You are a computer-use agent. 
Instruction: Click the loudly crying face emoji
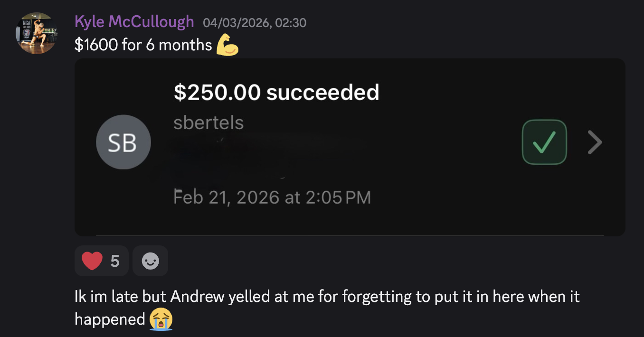point(161,319)
